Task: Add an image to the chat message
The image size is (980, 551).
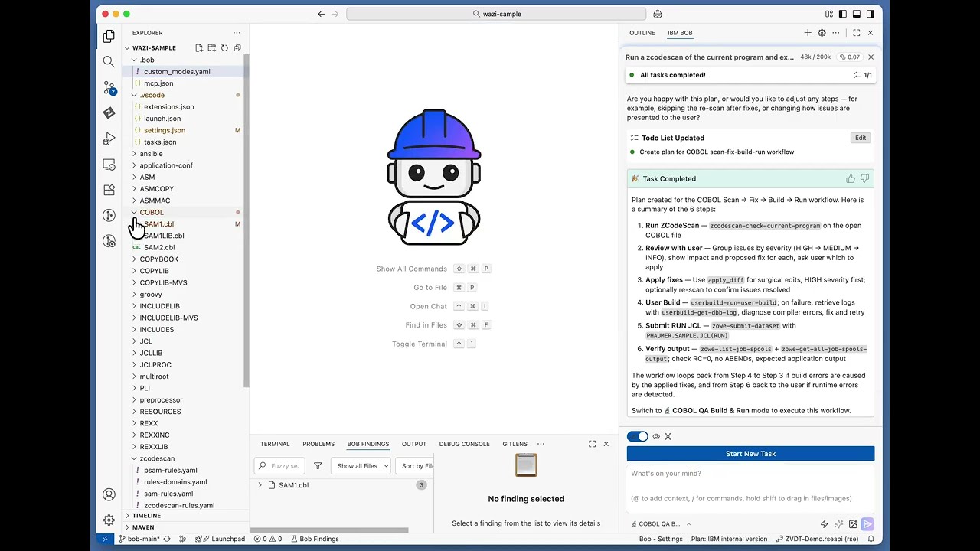Action: 853,524
